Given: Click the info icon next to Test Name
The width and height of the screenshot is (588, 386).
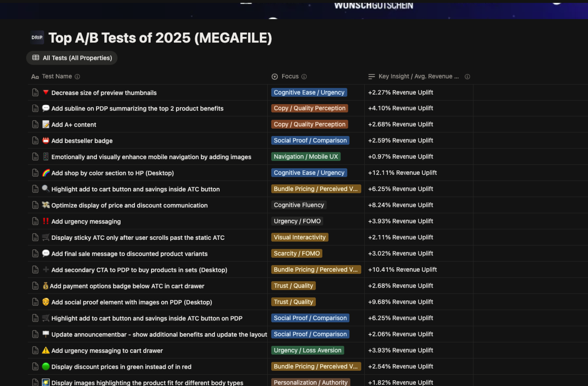Looking at the screenshot, I should 77,76.
